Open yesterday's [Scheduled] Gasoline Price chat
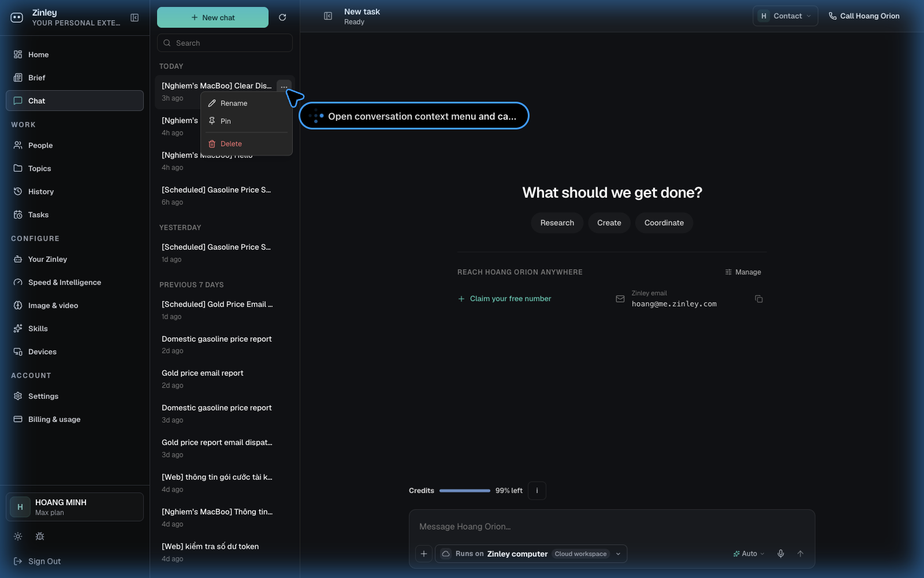The height and width of the screenshot is (578, 924). [x=225, y=253]
